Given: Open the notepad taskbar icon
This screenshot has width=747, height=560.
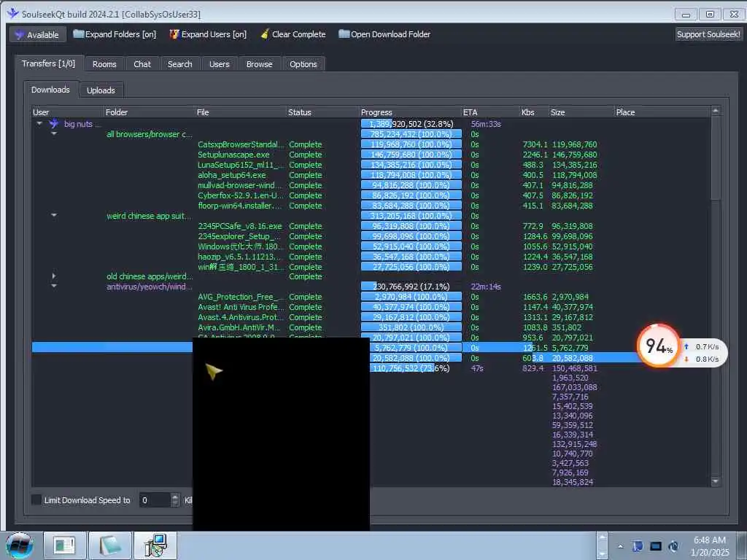Looking at the screenshot, I should tap(110, 545).
